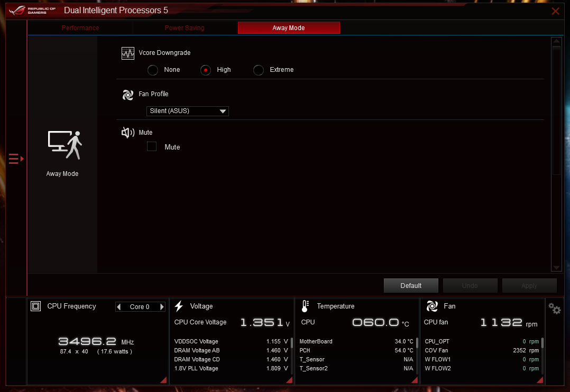Click the Voltage lightning bolt icon

pos(179,306)
